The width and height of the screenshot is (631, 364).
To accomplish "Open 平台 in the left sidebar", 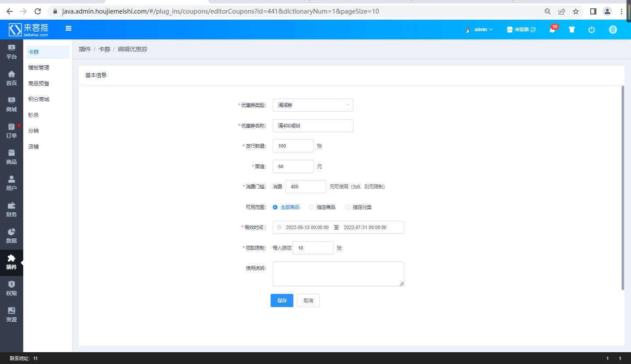I will pos(11,52).
